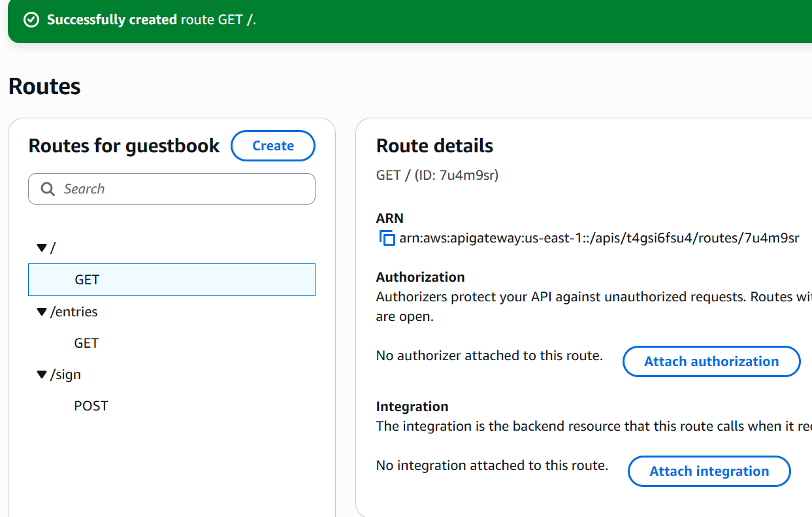Click the success checkmark icon in the banner

pyautogui.click(x=31, y=20)
